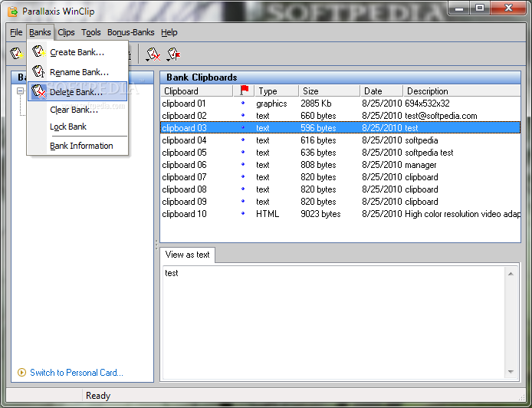Open the Clips menu
This screenshot has width=532, height=408.
pos(66,32)
